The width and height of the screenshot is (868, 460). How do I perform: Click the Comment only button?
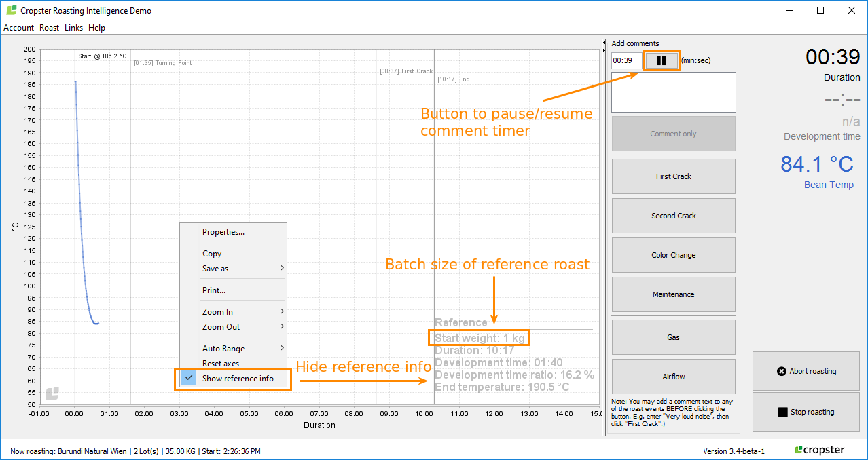pos(673,134)
